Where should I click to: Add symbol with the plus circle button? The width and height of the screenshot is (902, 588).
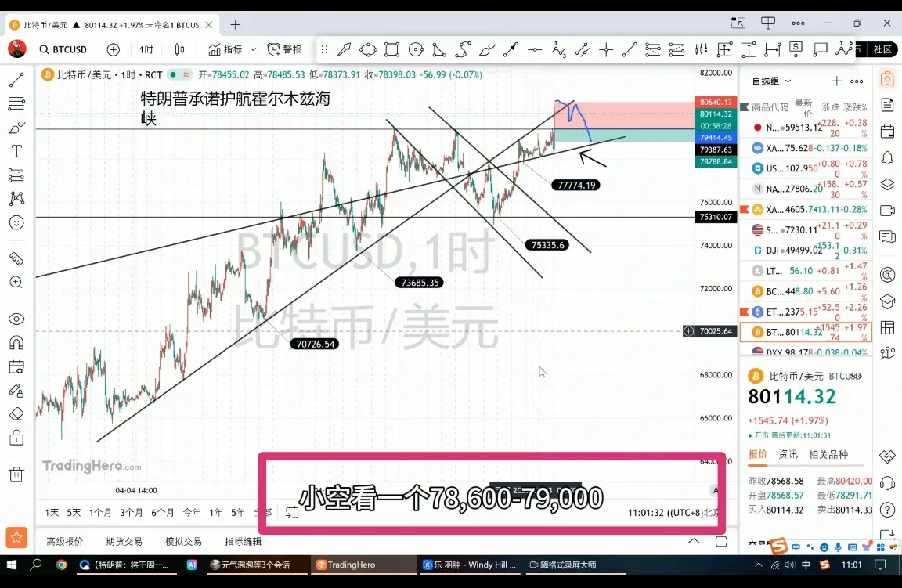click(114, 49)
